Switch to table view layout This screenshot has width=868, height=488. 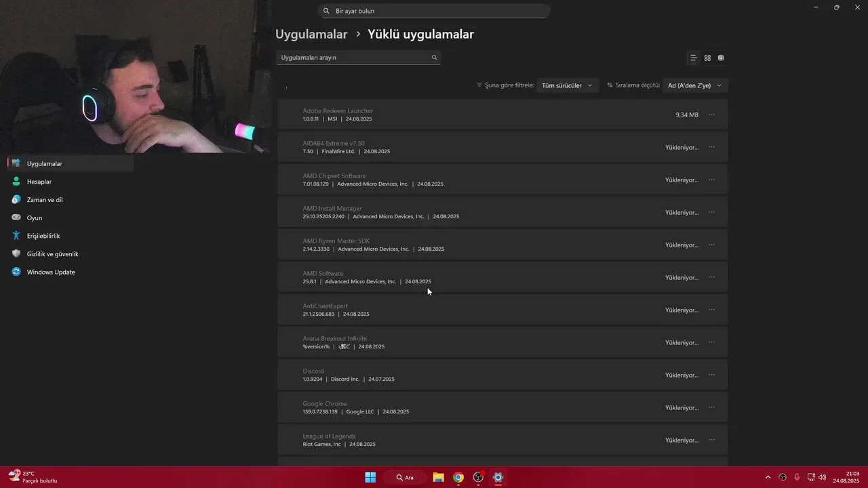click(x=721, y=58)
